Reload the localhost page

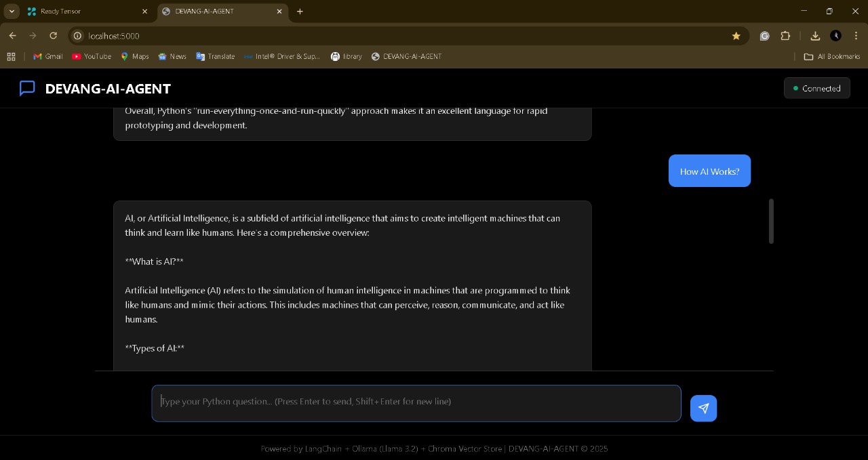[53, 36]
